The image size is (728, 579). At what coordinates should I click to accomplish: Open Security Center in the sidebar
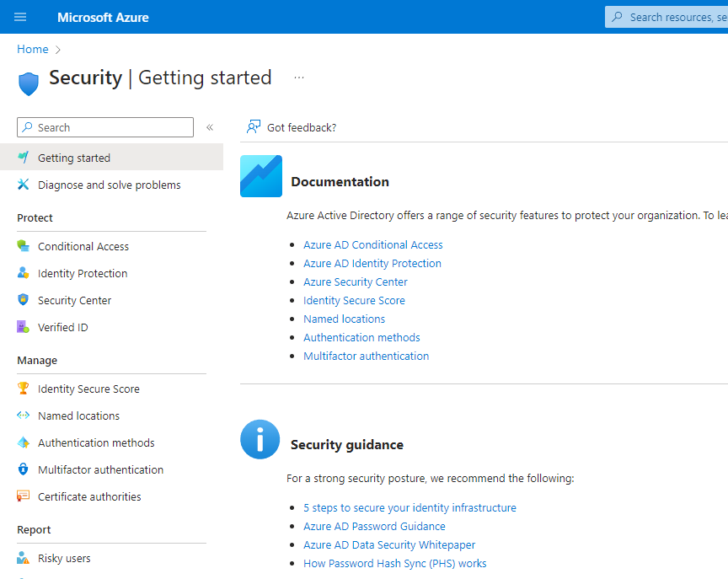tap(111, 300)
